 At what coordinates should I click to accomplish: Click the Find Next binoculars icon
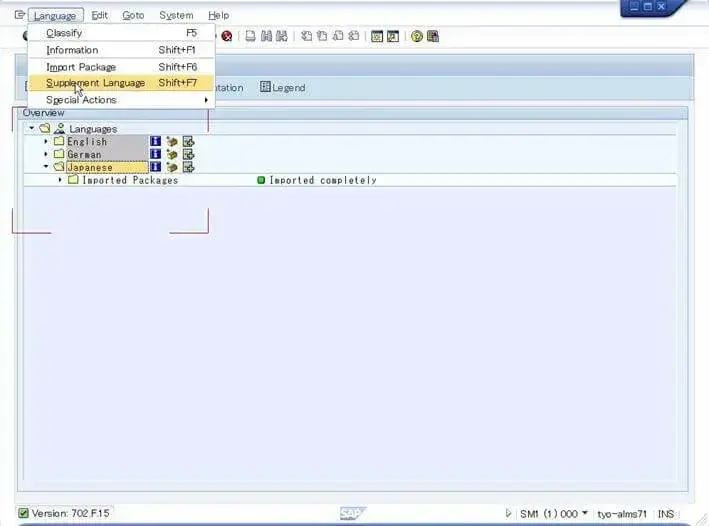(x=282, y=36)
